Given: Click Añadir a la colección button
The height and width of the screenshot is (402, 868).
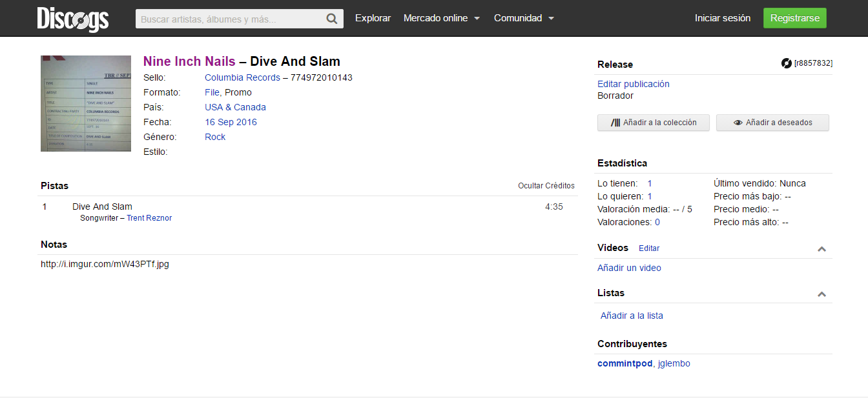Looking at the screenshot, I should 654,123.
